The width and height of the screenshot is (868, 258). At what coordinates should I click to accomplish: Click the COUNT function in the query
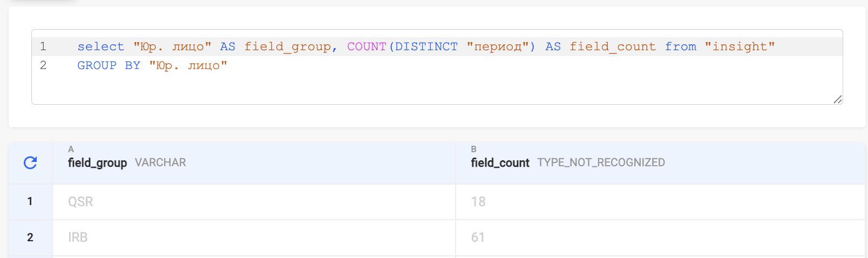367,47
